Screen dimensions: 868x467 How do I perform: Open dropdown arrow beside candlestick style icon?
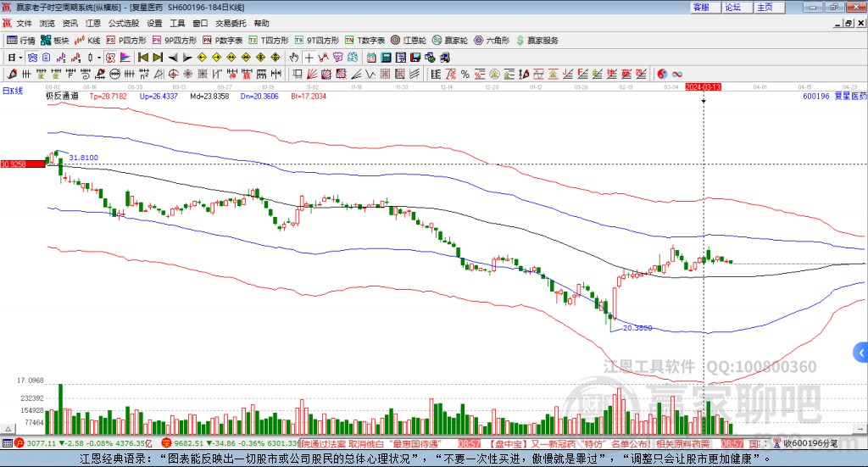99,58
